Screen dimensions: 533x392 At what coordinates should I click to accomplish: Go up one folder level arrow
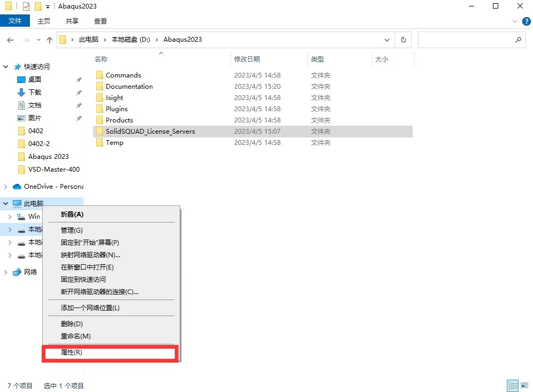[x=50, y=40]
